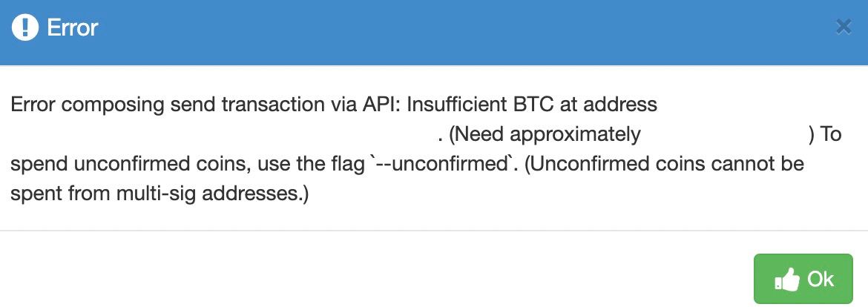
Task: Click the horizontal divider above footer
Action: 434,230
